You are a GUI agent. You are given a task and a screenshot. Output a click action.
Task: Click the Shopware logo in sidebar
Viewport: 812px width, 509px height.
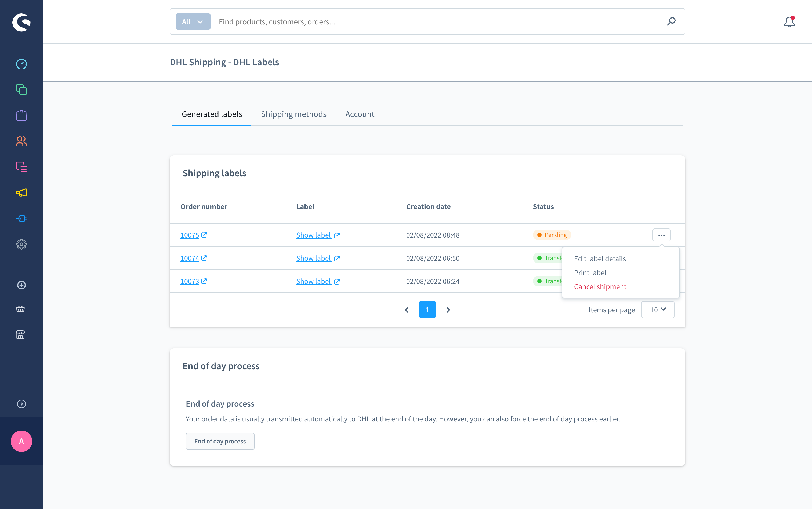coord(21,22)
